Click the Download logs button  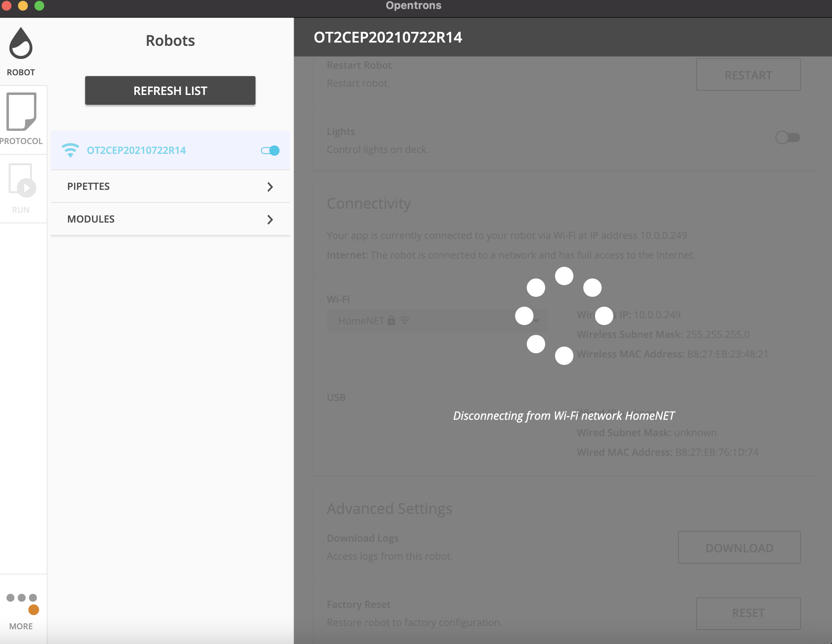point(739,547)
